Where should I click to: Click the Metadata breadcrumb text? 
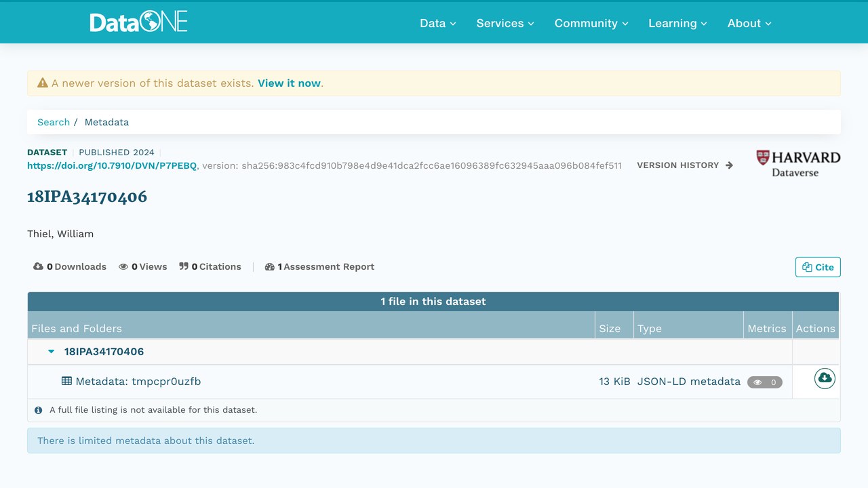point(106,122)
